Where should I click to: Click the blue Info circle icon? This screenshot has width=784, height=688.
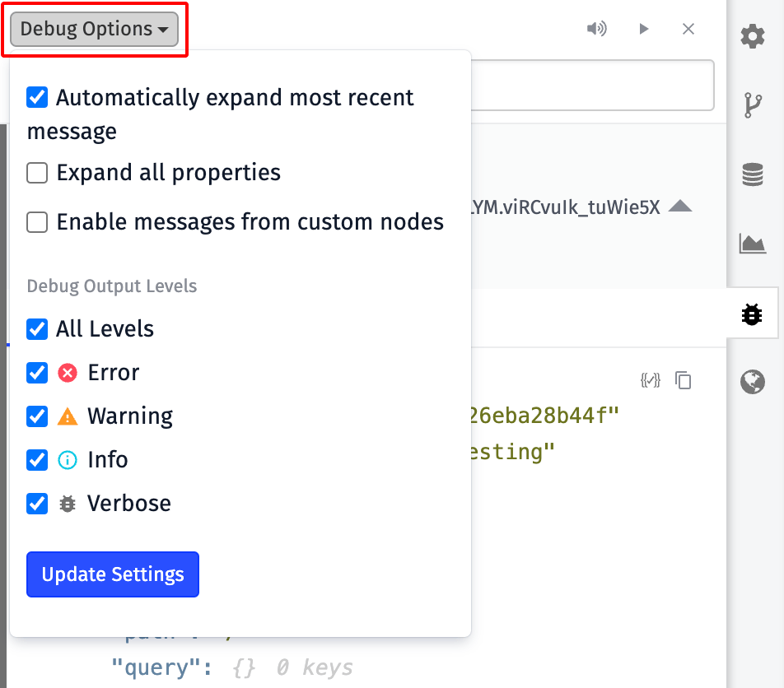[68, 460]
